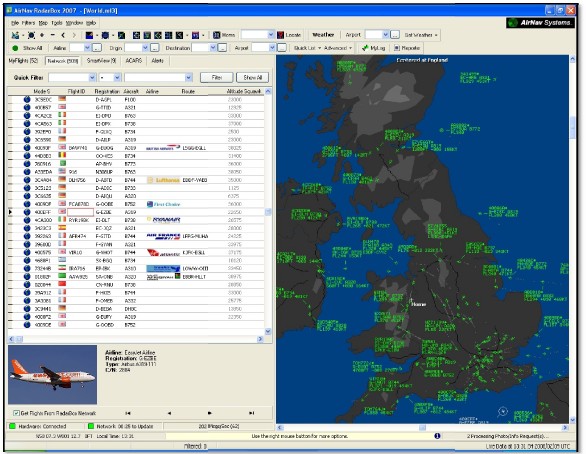Click flight list vertical scrollbar down arrow

pos(268,331)
